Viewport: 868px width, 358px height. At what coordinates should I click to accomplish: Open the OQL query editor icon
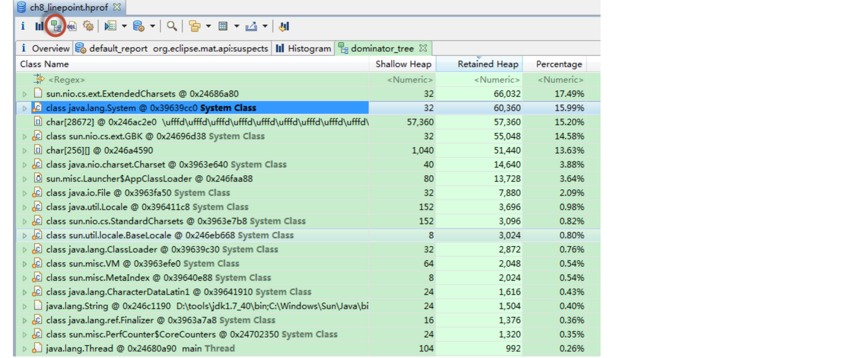click(72, 26)
